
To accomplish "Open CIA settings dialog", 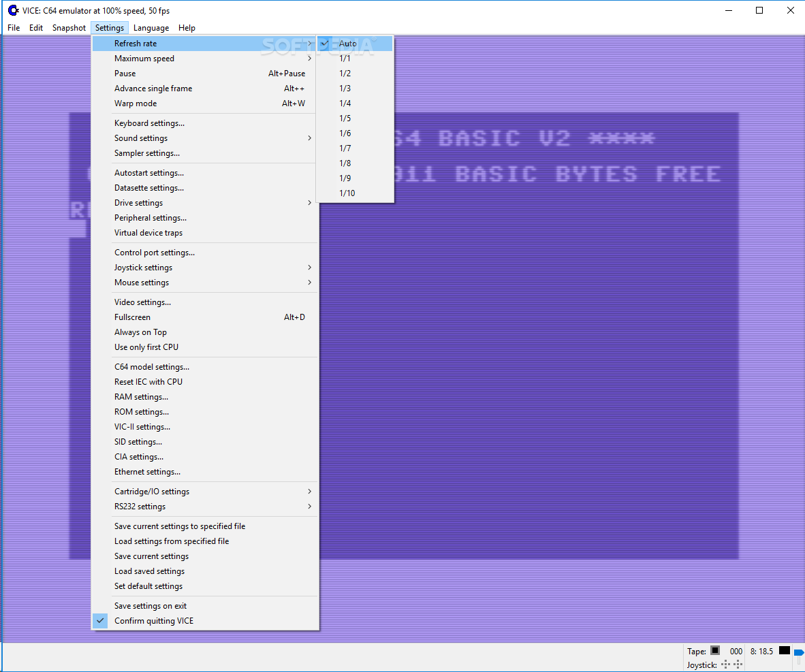I will click(x=206, y=456).
